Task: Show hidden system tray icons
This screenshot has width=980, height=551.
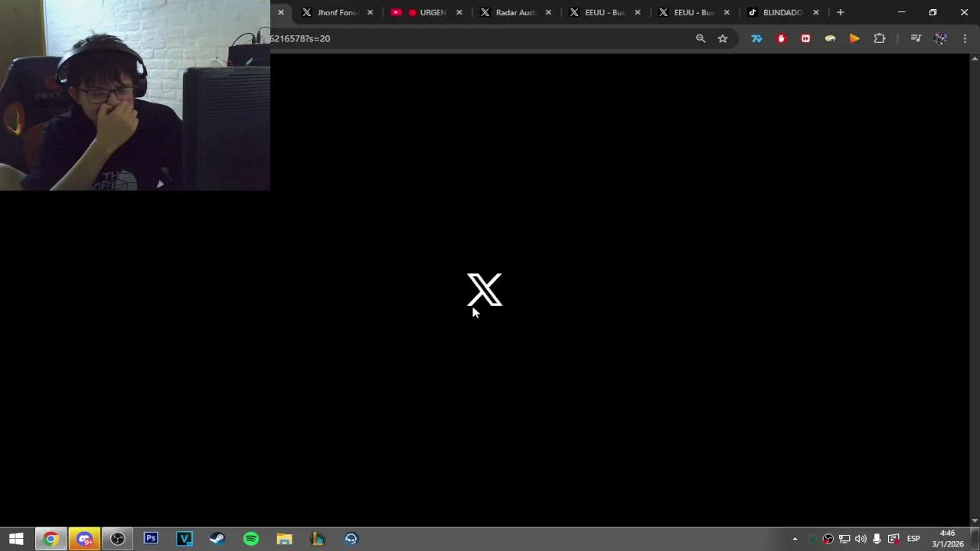Action: (795, 539)
